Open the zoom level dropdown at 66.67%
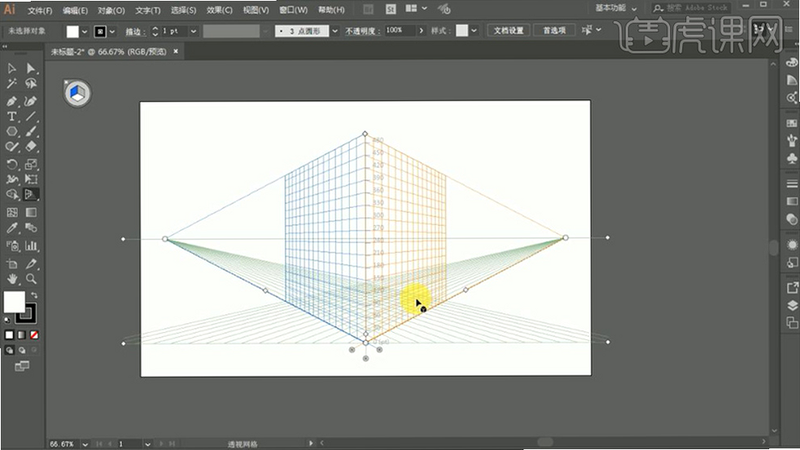The width and height of the screenshot is (800, 450). pos(85,444)
